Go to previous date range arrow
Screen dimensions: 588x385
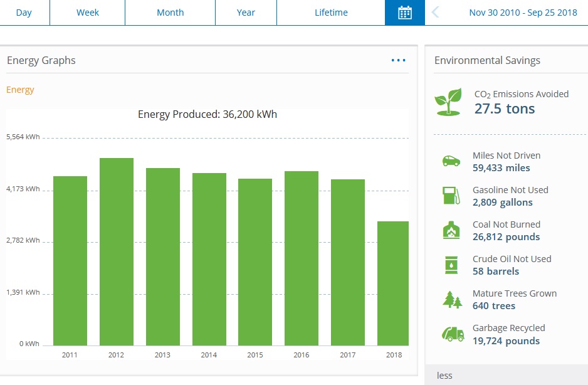(435, 13)
